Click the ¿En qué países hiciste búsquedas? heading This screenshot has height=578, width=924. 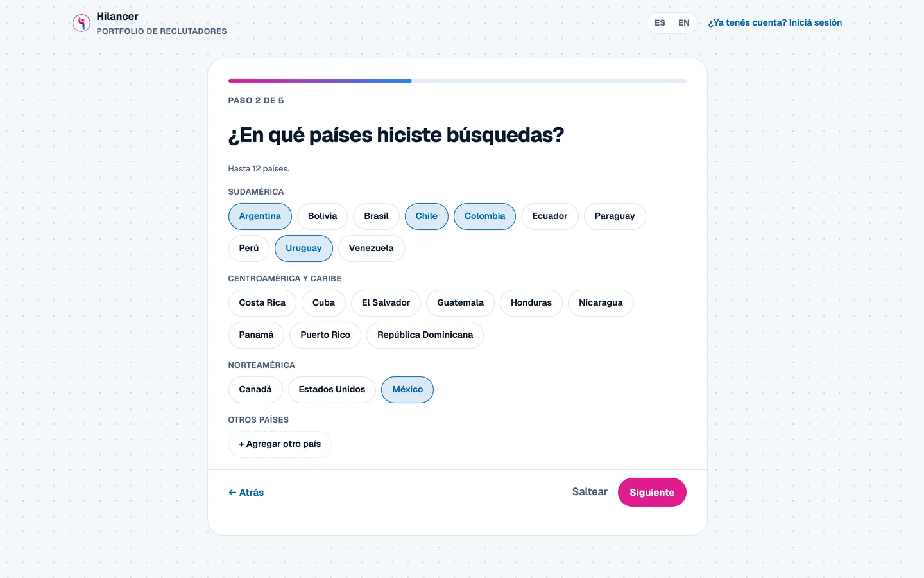coord(396,136)
